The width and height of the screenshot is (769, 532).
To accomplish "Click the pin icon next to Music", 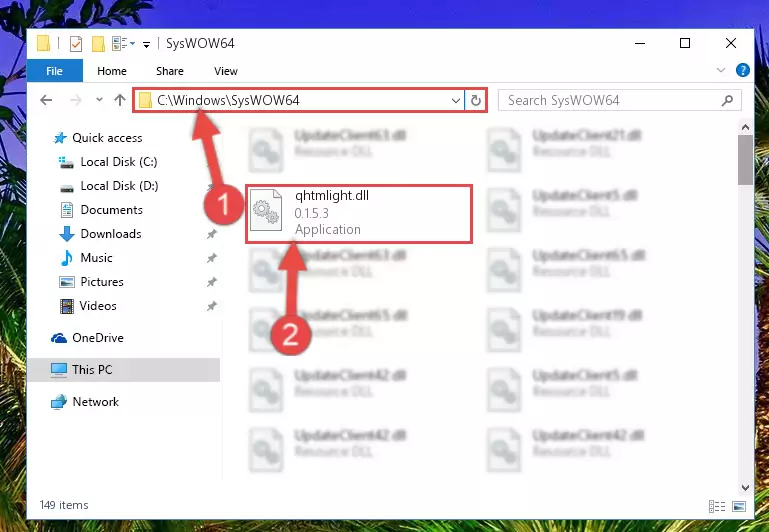I will coord(211,258).
